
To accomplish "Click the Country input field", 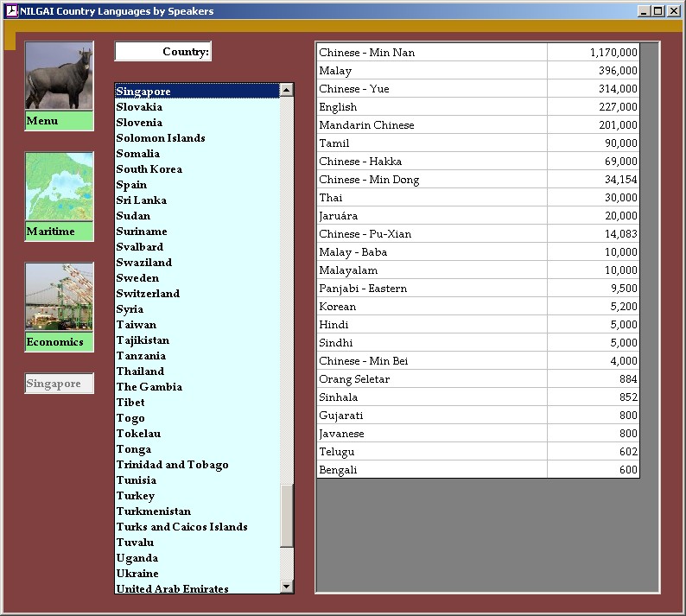I will [x=163, y=52].
